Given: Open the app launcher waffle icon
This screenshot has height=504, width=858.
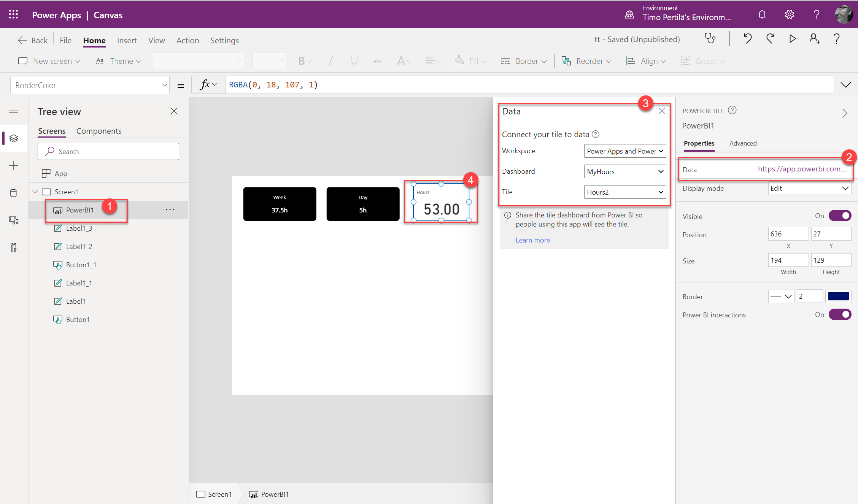Looking at the screenshot, I should click(x=14, y=14).
